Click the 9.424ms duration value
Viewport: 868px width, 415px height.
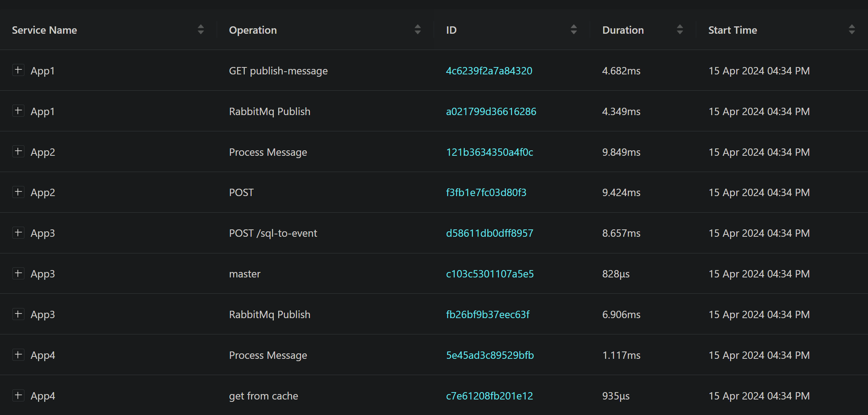point(621,193)
